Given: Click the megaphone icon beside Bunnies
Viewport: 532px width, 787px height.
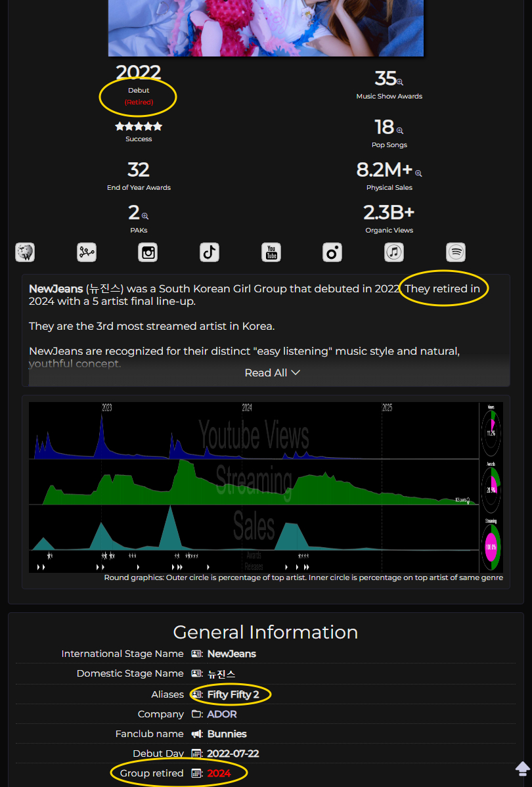Looking at the screenshot, I should (197, 734).
